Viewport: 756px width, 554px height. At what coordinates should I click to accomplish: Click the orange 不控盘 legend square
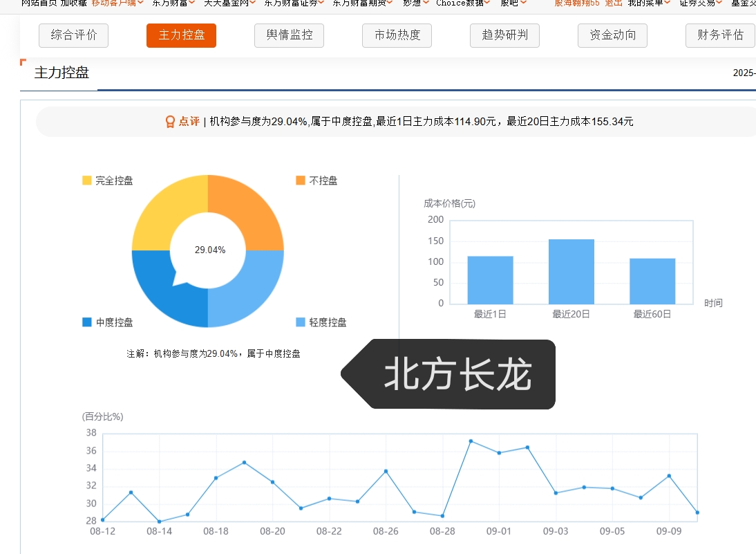click(x=301, y=181)
